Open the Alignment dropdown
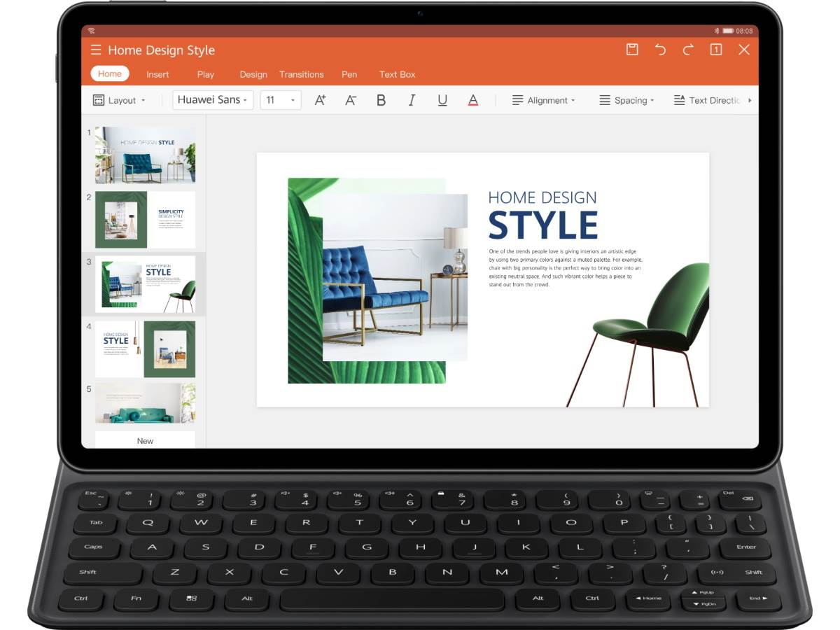This screenshot has height=630, width=840. tap(544, 100)
